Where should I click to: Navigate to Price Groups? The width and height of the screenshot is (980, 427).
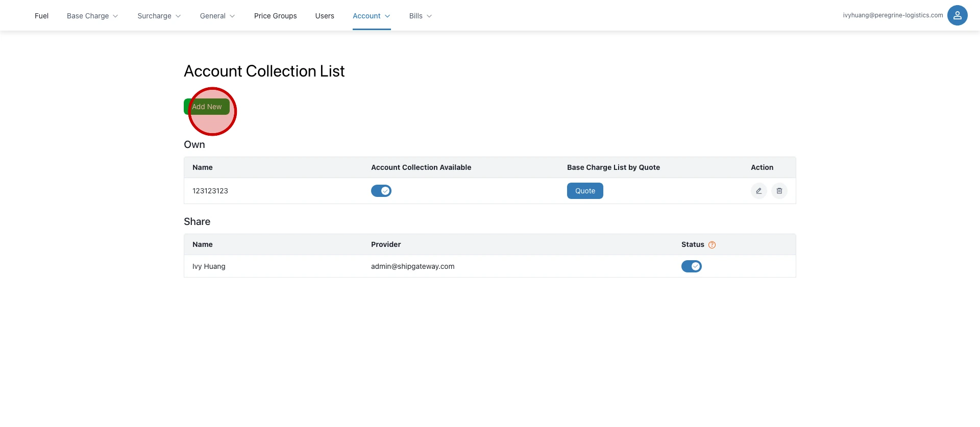[x=275, y=16]
